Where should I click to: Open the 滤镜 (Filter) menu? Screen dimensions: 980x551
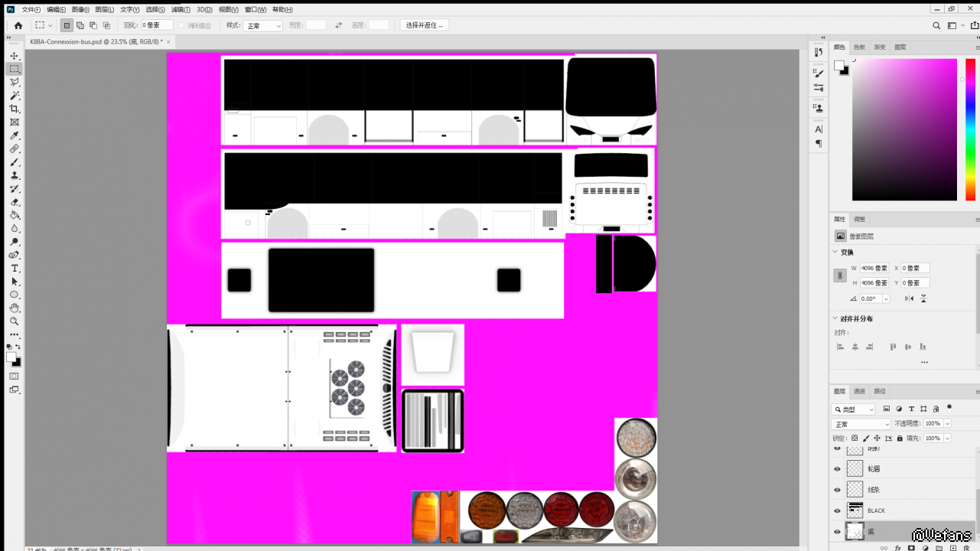(x=181, y=10)
